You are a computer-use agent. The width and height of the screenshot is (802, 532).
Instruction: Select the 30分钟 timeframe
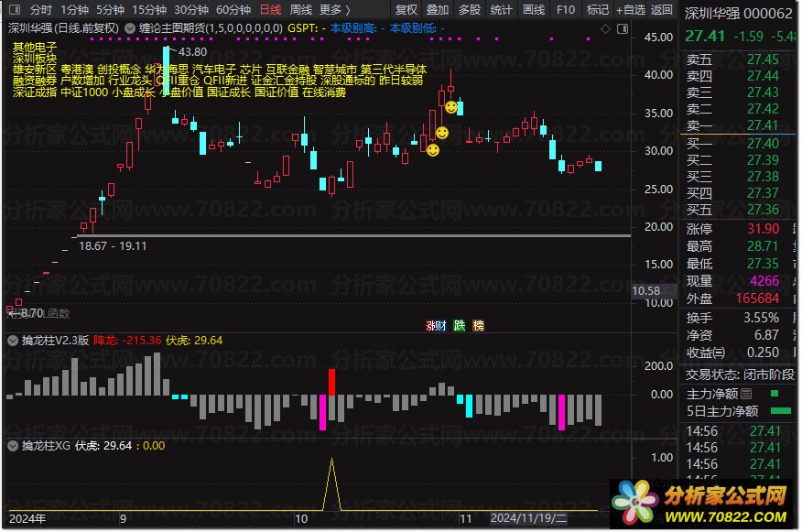coord(191,10)
